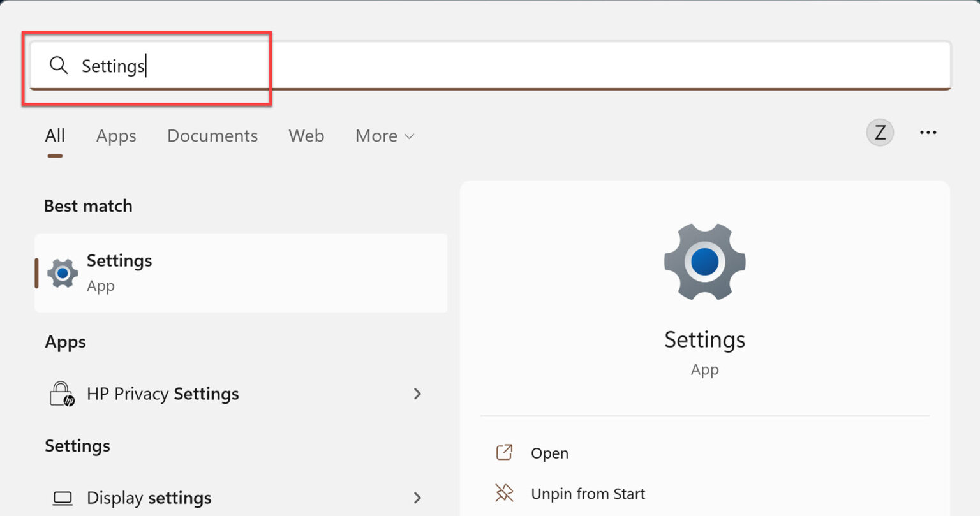Click the Settings gear icon in Best match

(61, 273)
